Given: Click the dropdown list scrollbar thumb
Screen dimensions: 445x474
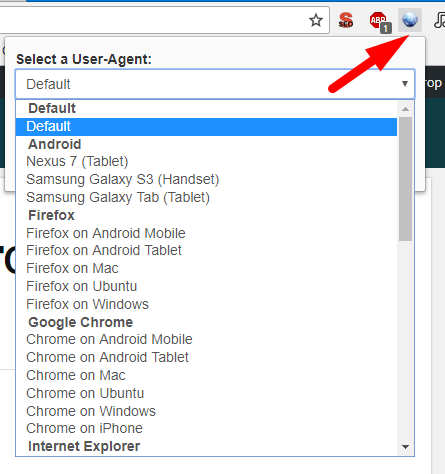Looking at the screenshot, I should (406, 179).
